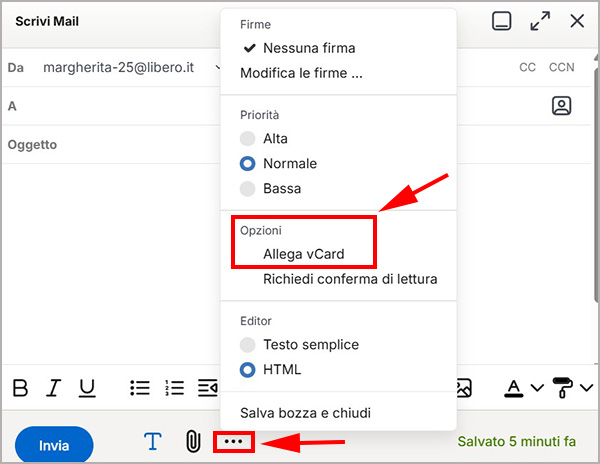Click the vertical scrollbar of compose window

click(596, 184)
